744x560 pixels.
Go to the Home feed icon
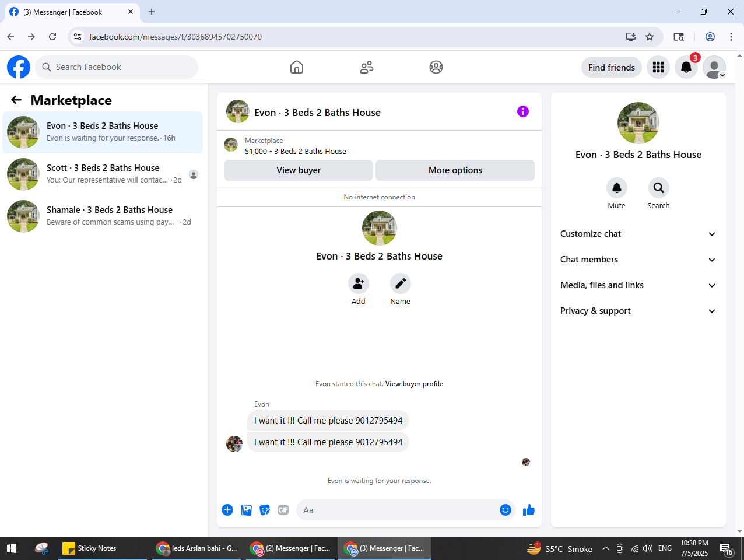[x=297, y=67]
